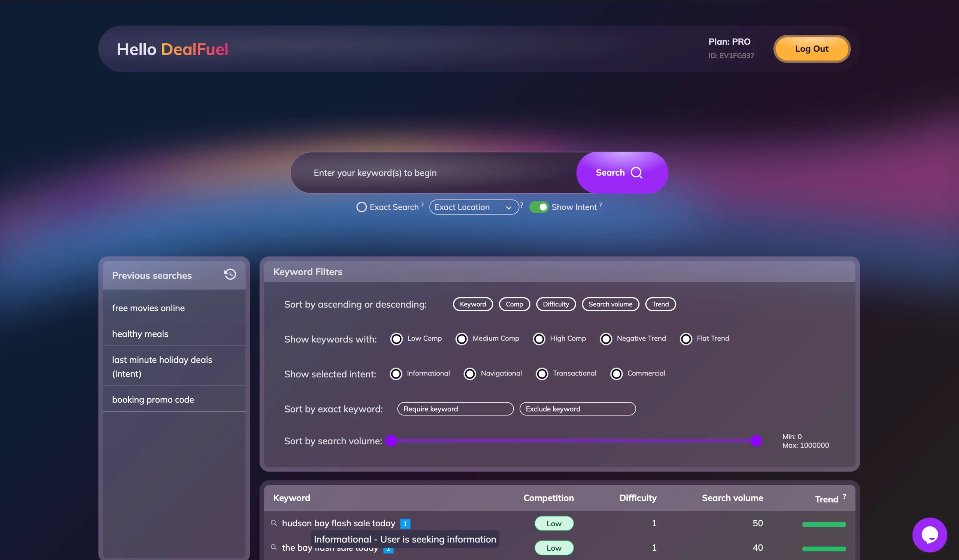This screenshot has width=959, height=560.
Task: Click the Exact Location help question mark
Action: tap(521, 204)
